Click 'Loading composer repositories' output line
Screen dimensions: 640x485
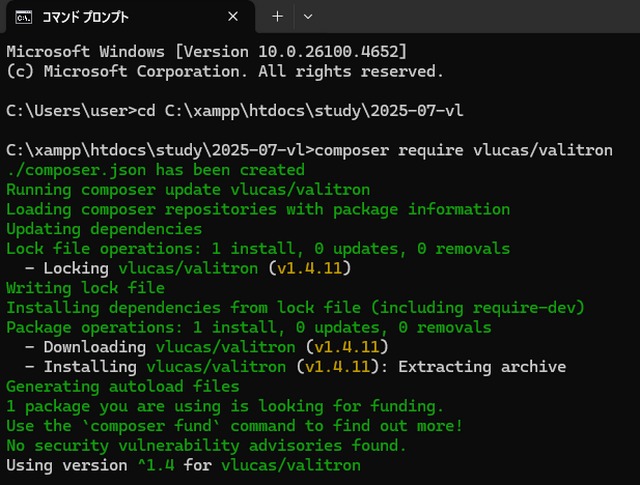[x=258, y=209]
